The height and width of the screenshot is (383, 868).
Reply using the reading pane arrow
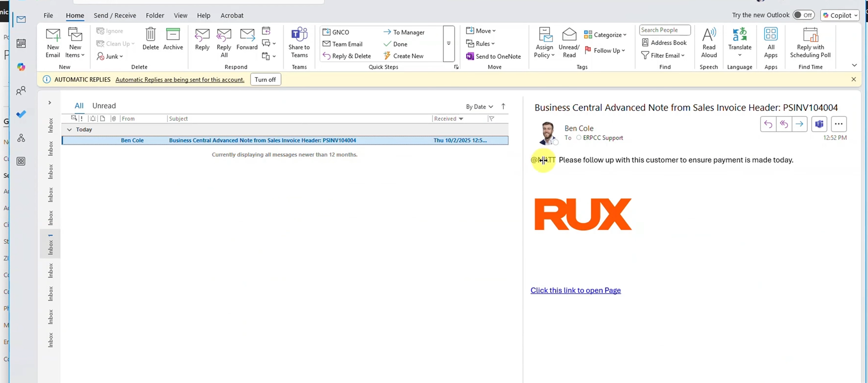coord(768,124)
